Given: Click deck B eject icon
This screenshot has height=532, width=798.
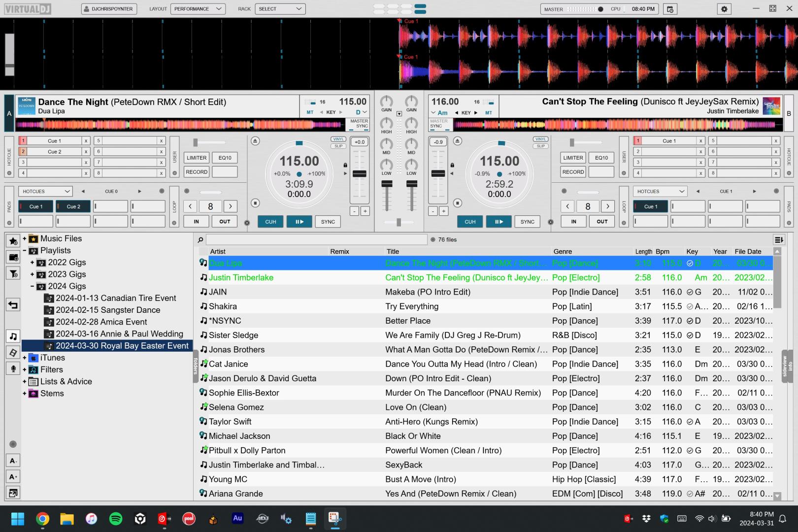Looking at the screenshot, I should click(458, 141).
